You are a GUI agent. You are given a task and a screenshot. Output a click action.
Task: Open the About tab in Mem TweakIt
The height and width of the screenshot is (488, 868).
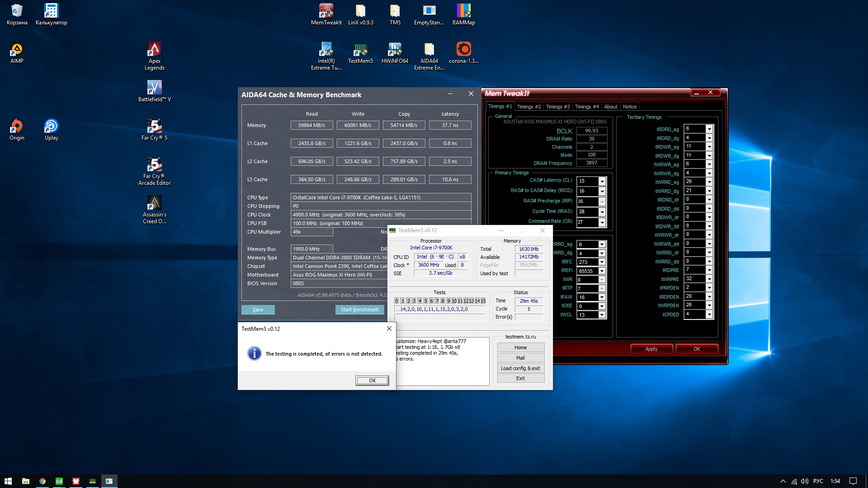tap(610, 107)
